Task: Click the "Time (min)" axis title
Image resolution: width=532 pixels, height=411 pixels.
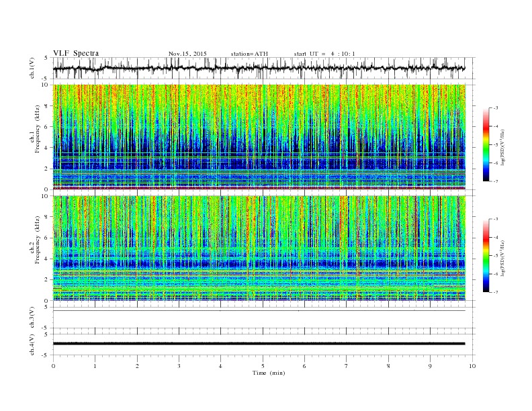Action: pos(269,373)
